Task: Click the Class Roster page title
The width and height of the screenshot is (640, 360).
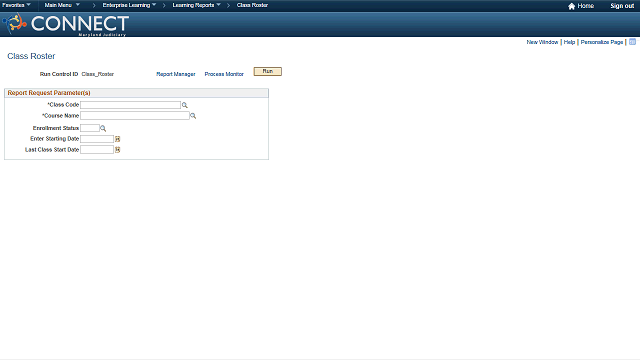Action: pyautogui.click(x=31, y=56)
